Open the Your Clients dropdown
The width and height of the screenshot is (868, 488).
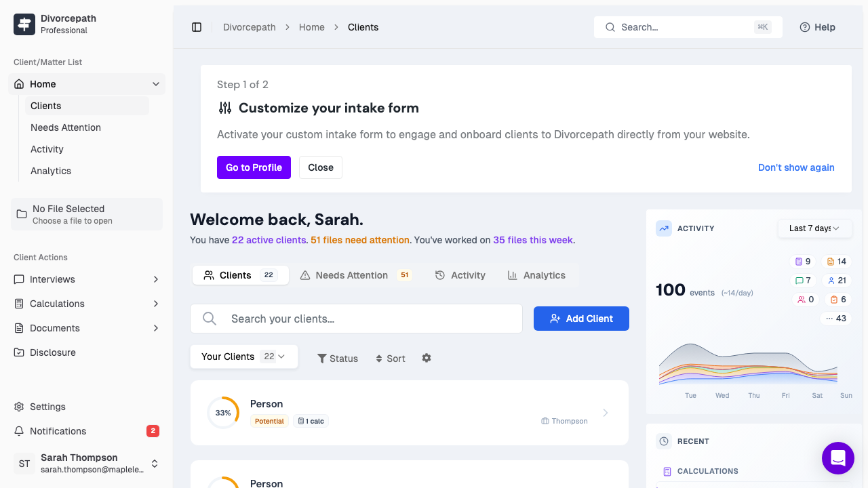[244, 357]
